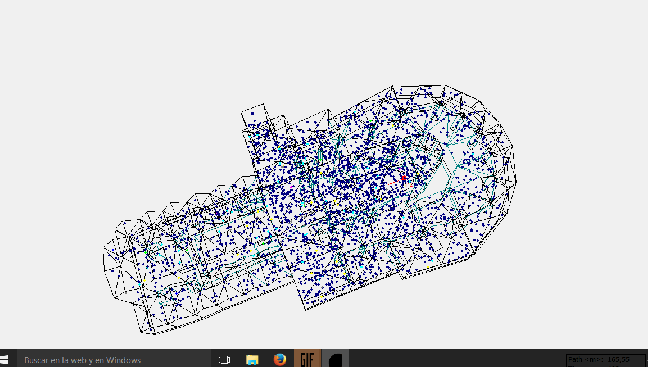Click the red agent marker in mesh
Viewport: 648px width, 367px height.
point(403,178)
